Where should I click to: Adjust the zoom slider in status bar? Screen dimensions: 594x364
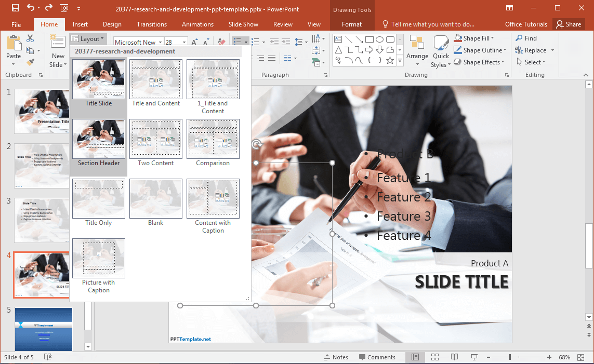pos(510,357)
